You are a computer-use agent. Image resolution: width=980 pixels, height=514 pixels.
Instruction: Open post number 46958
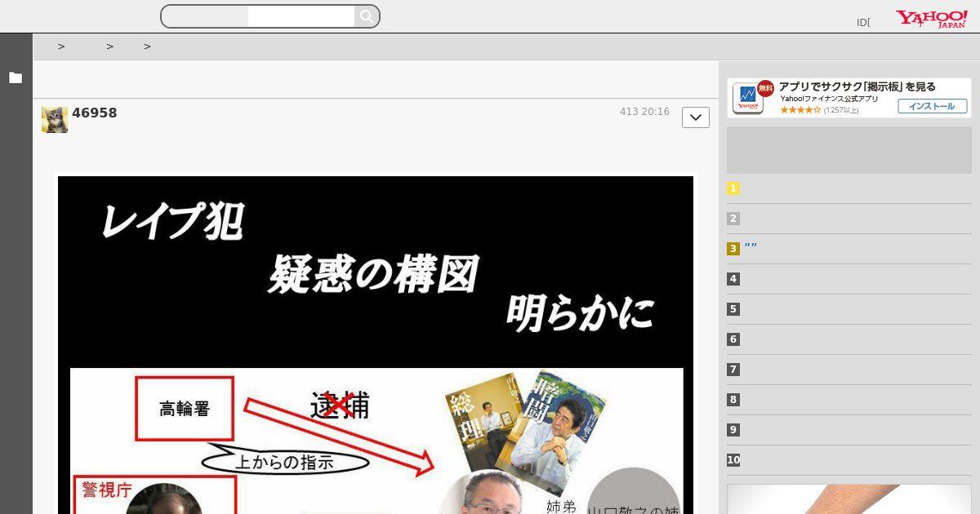(x=95, y=113)
